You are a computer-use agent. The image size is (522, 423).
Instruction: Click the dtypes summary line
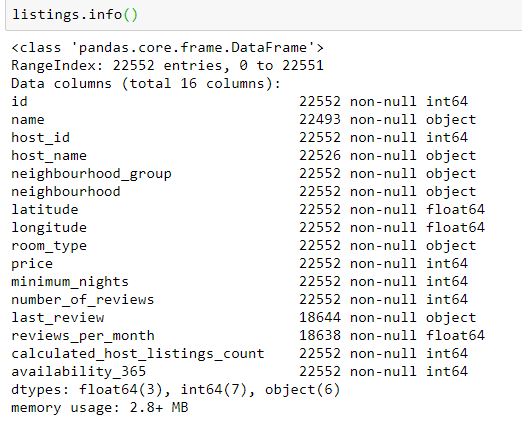click(x=176, y=390)
